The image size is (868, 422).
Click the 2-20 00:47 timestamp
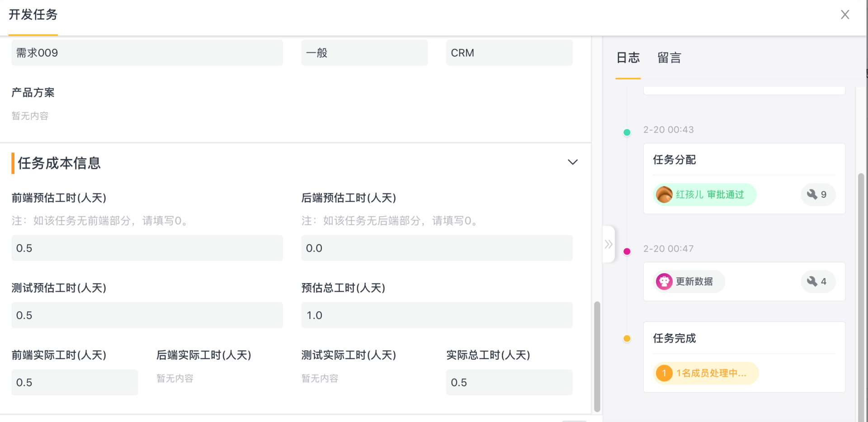click(668, 249)
